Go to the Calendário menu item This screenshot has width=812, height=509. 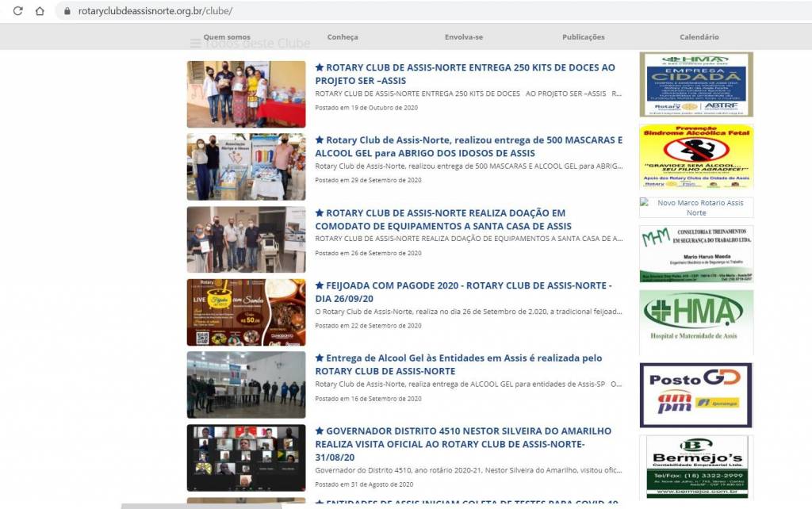click(x=699, y=37)
